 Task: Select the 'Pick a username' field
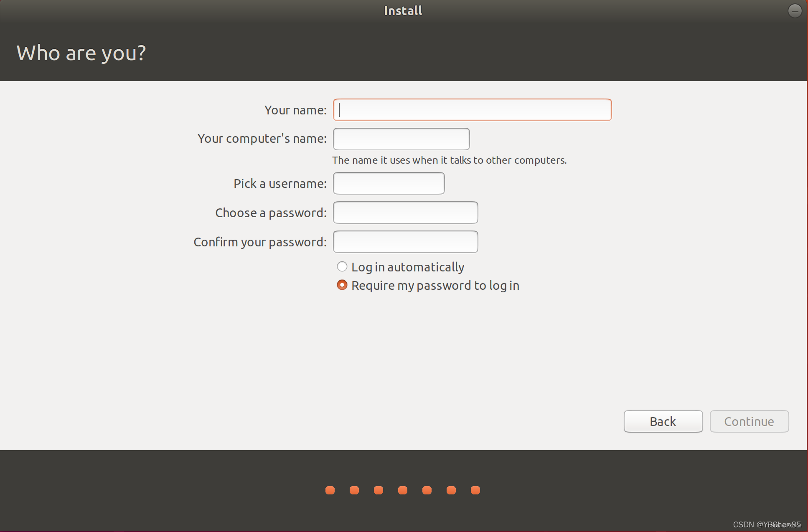389,183
